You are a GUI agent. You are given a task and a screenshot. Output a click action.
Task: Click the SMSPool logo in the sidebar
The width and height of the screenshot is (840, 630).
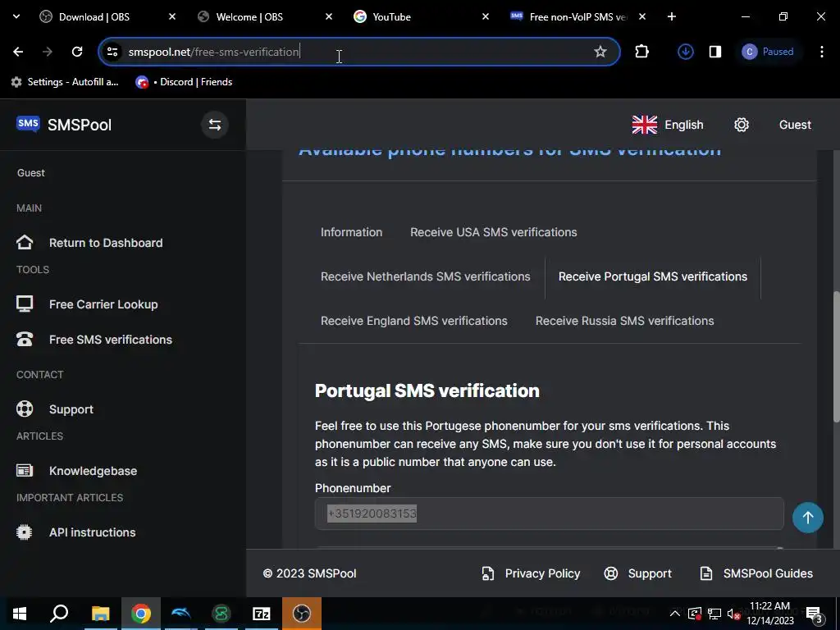pyautogui.click(x=64, y=125)
